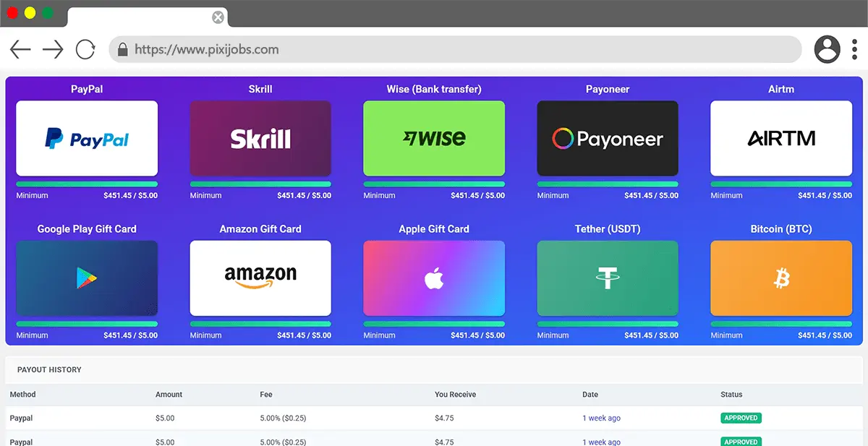
Task: Choose the Payoneer payout card
Action: [x=608, y=138]
